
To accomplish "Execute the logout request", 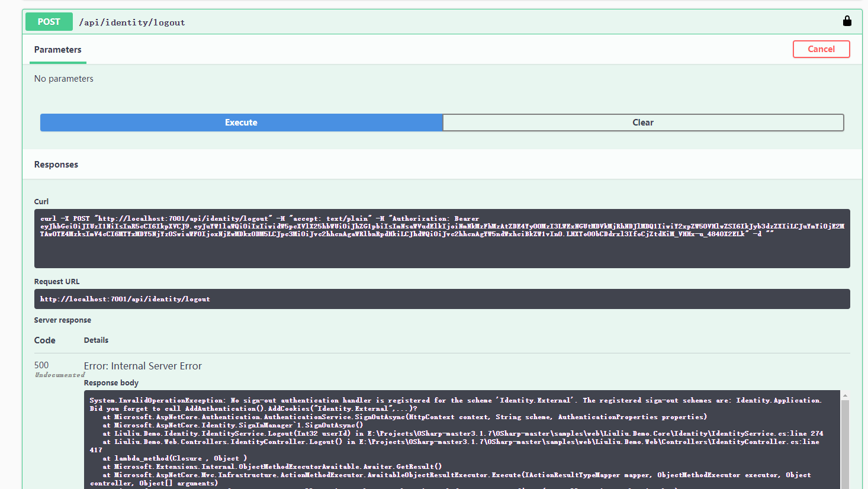I will (x=240, y=123).
